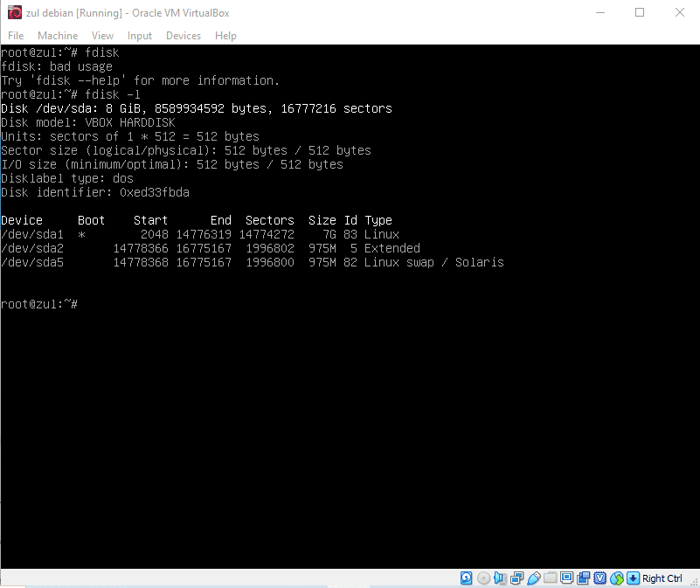Click the VirtualBox icon in title bar
This screenshot has width=700, height=588.
click(14, 12)
